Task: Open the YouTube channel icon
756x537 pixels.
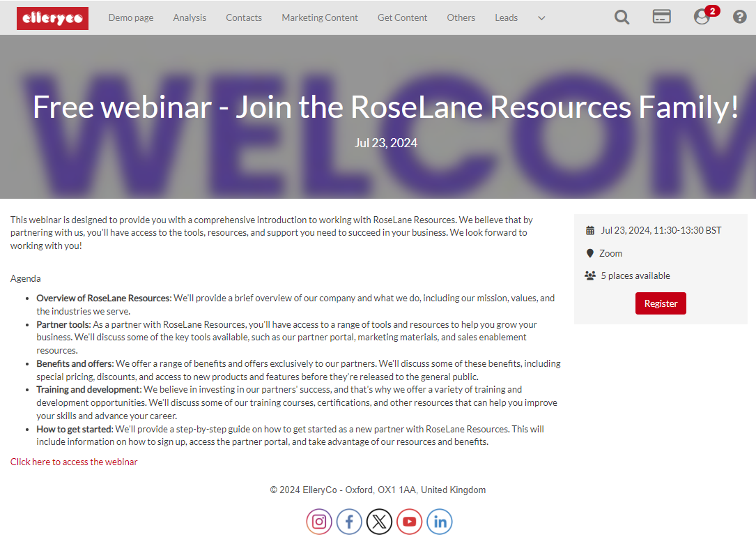Action: (x=409, y=521)
